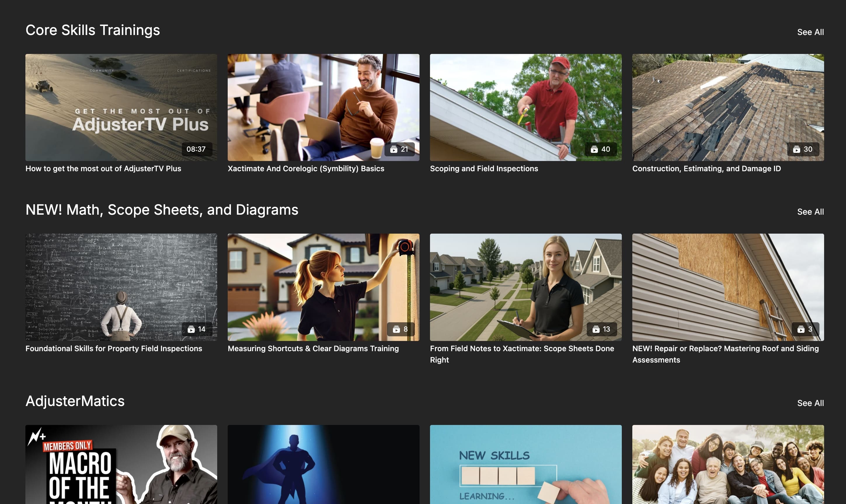Open the Foundational Skills chalkboard thumbnail
This screenshot has width=846, height=504.
tap(121, 287)
